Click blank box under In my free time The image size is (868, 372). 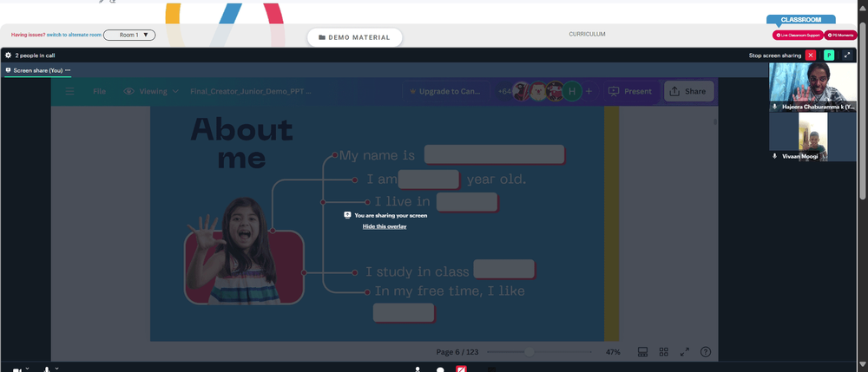(404, 313)
